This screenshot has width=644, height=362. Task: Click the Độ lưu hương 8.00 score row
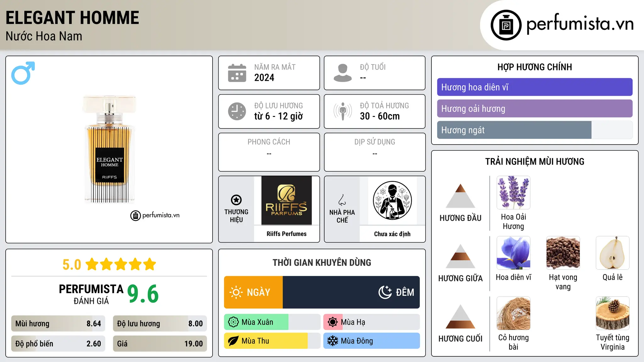pyautogui.click(x=160, y=323)
